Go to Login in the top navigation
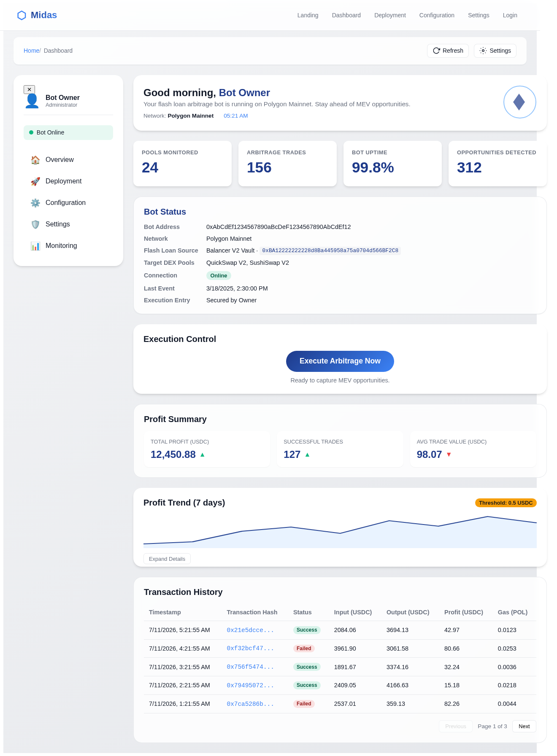557x756 pixels. click(x=510, y=15)
